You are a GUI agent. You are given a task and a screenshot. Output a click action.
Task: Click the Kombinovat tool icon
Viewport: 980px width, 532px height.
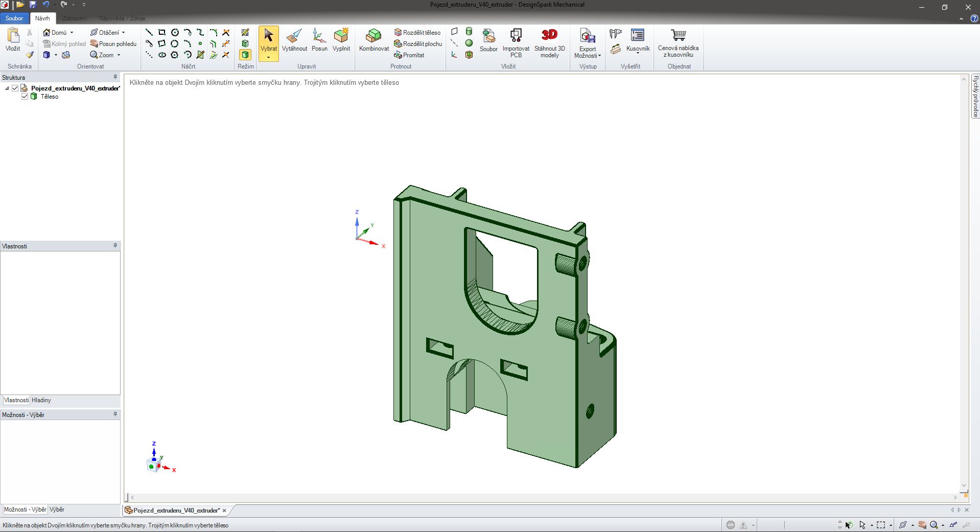374,36
